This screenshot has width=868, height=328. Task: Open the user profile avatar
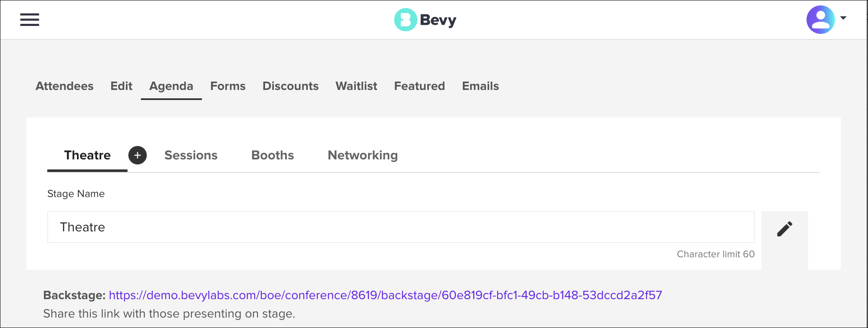pyautogui.click(x=820, y=20)
